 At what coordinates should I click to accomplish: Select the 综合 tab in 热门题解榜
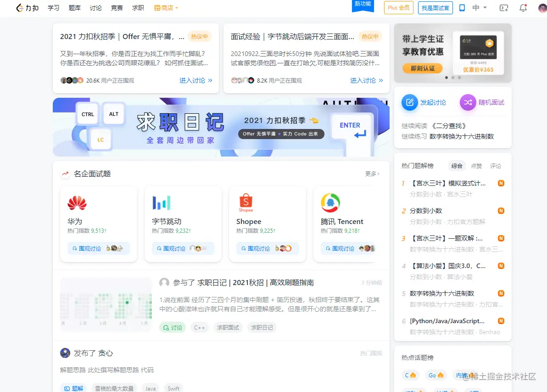[x=457, y=166]
